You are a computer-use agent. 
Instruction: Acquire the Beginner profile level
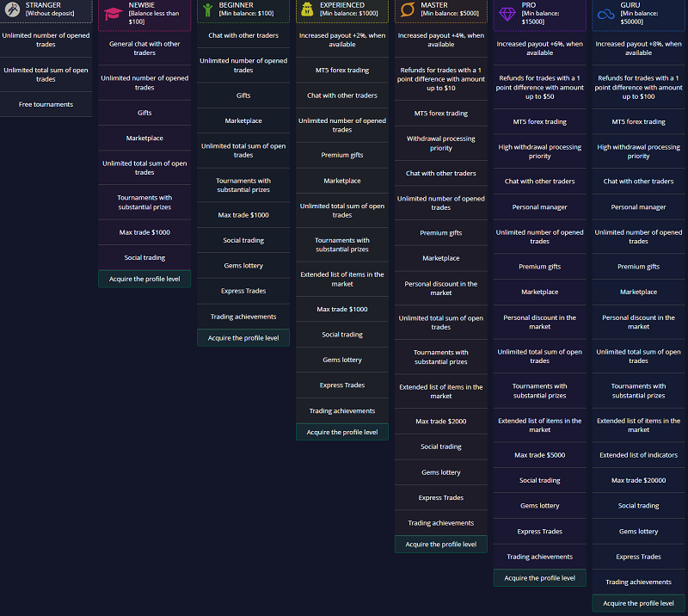243,338
